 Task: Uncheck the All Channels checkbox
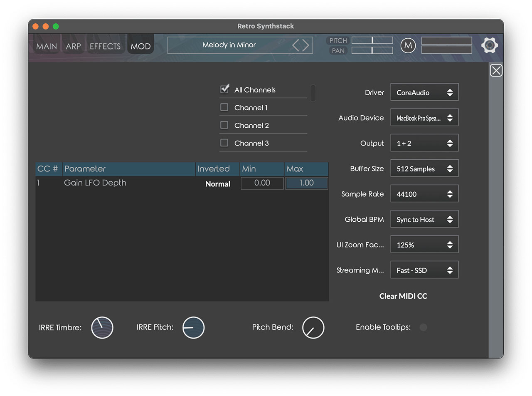pyautogui.click(x=224, y=89)
